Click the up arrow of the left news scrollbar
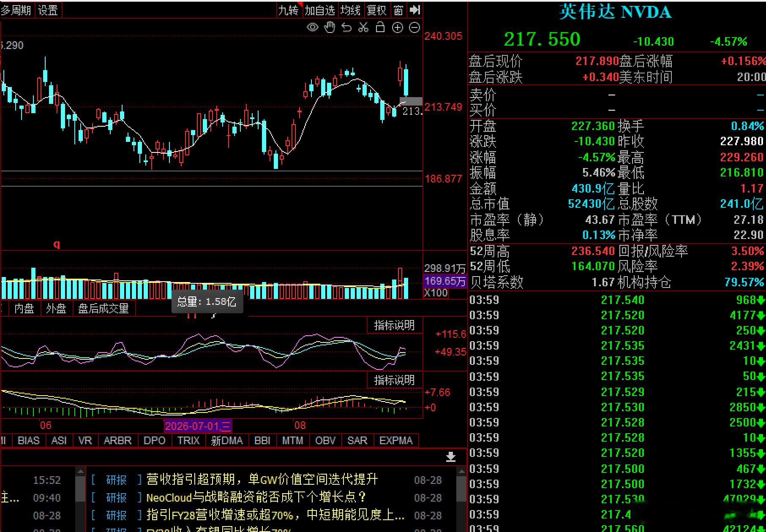Viewport: 766px width, 532px height. (81, 471)
